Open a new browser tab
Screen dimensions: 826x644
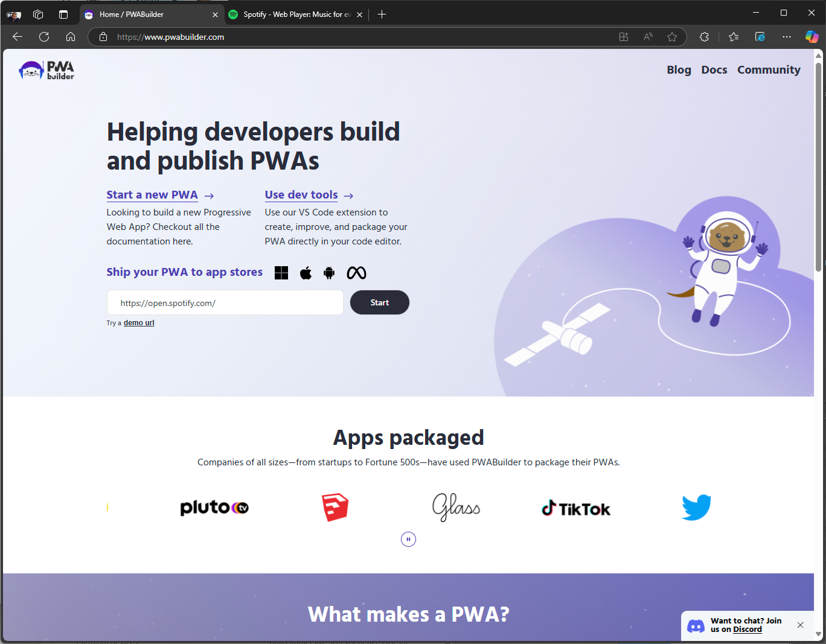click(382, 14)
